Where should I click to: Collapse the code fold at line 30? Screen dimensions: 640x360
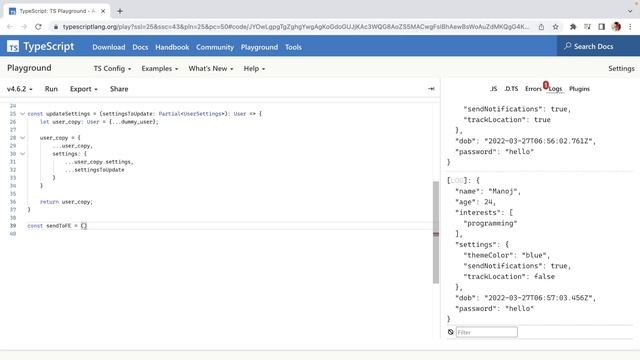(22, 154)
